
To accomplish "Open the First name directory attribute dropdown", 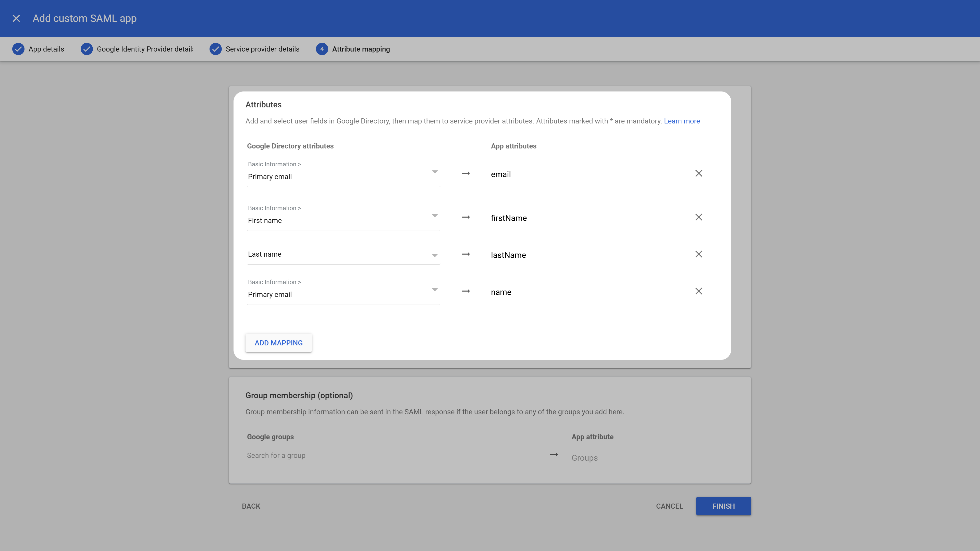I will pos(343,217).
